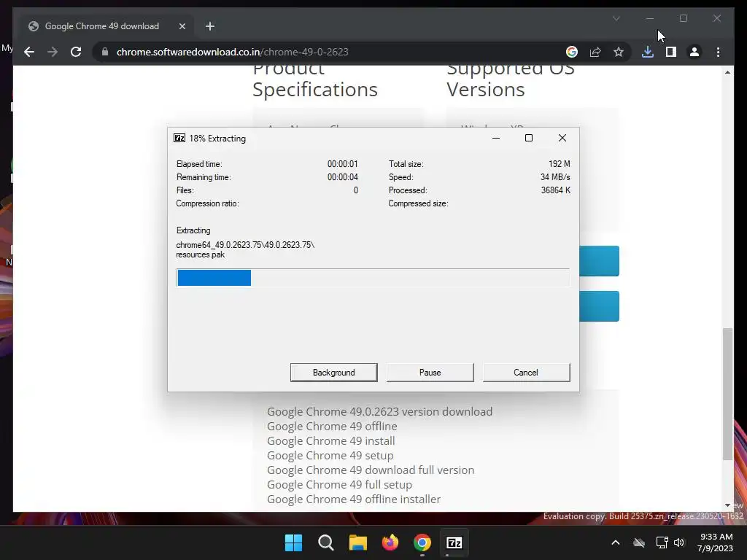The image size is (747, 560).
Task: Click 'Google Chrome 49 full setup' text
Action: coord(340,485)
